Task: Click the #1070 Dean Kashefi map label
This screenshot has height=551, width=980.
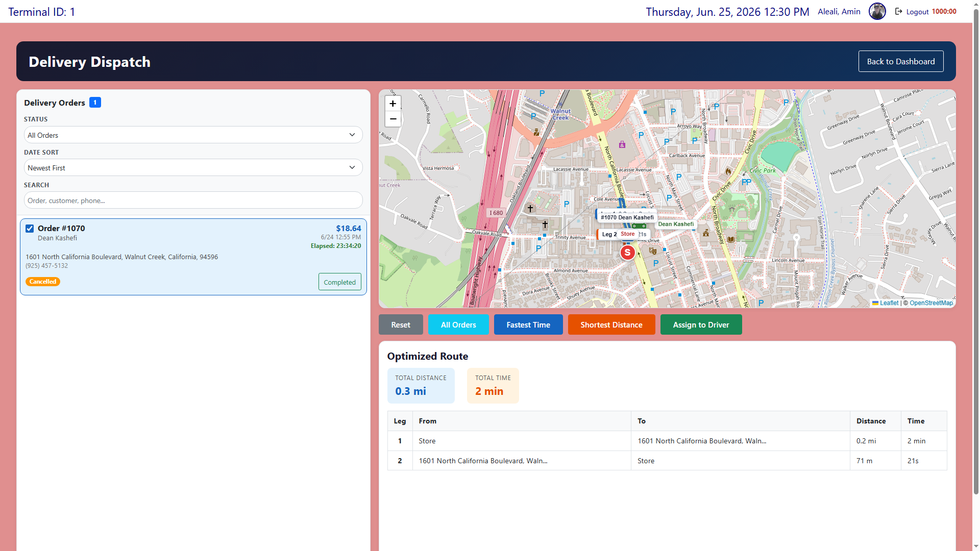Action: 627,217
